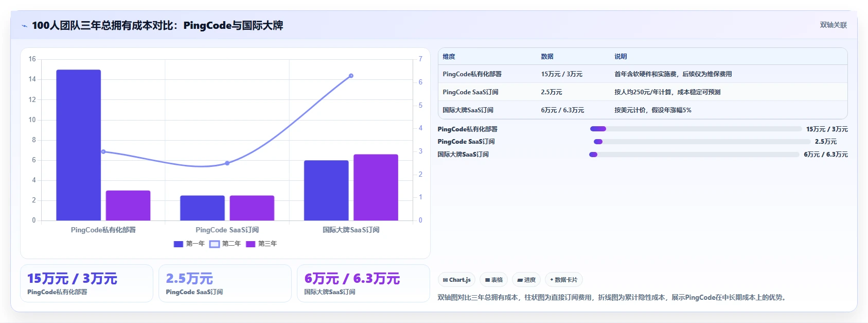Toggle the 第一年 legend item

189,244
